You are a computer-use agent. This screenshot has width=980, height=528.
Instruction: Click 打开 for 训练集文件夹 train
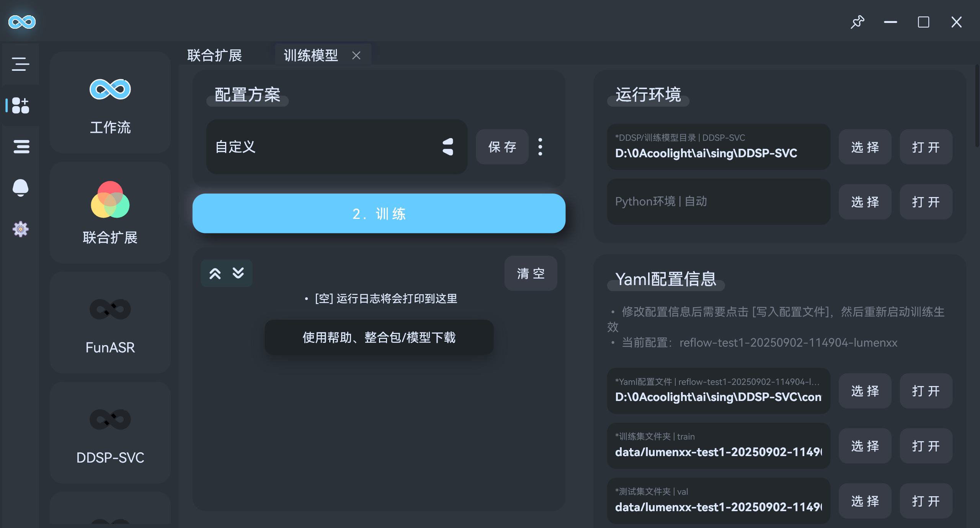pos(926,446)
